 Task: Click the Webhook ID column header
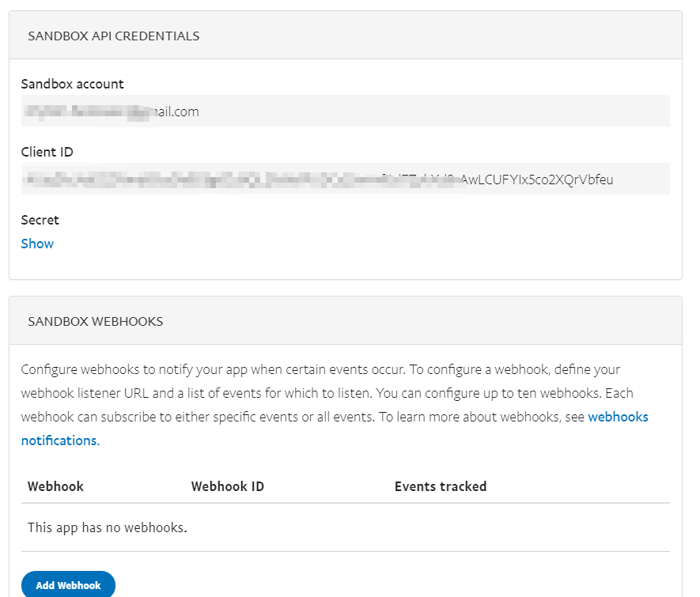pos(228,486)
